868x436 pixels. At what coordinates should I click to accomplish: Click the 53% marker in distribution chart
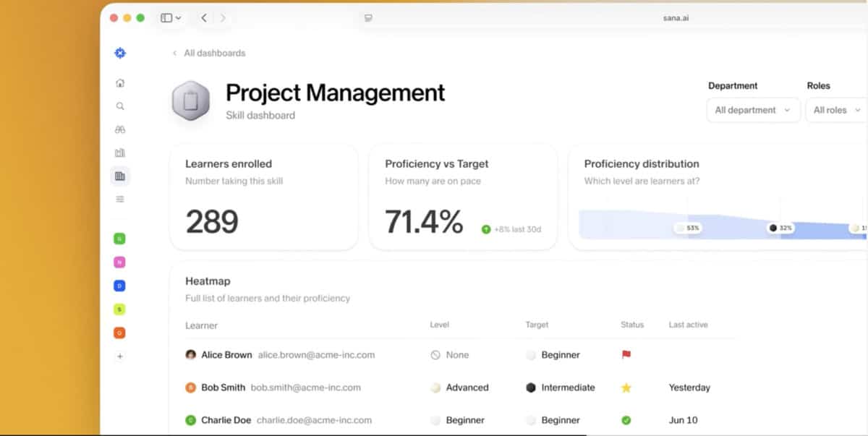click(x=688, y=228)
